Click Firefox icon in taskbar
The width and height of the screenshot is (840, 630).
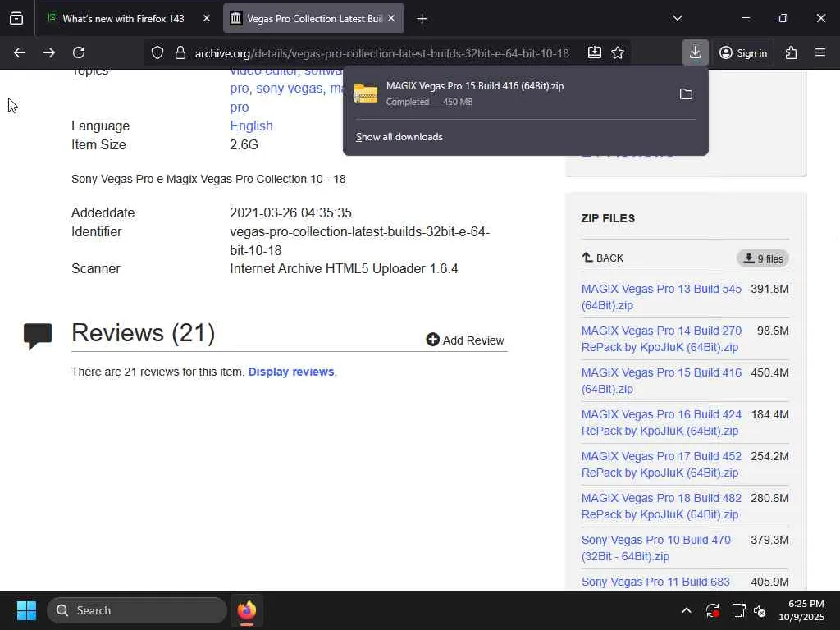coord(247,610)
